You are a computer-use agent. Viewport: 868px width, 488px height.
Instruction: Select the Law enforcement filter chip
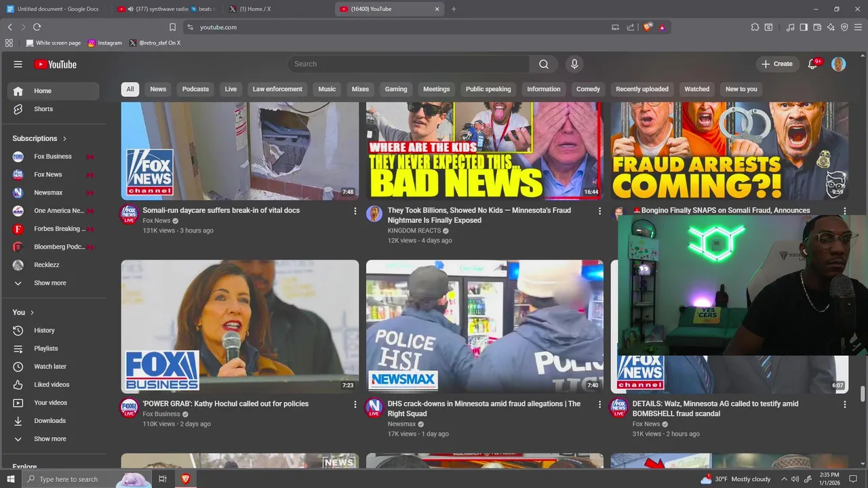tap(277, 89)
